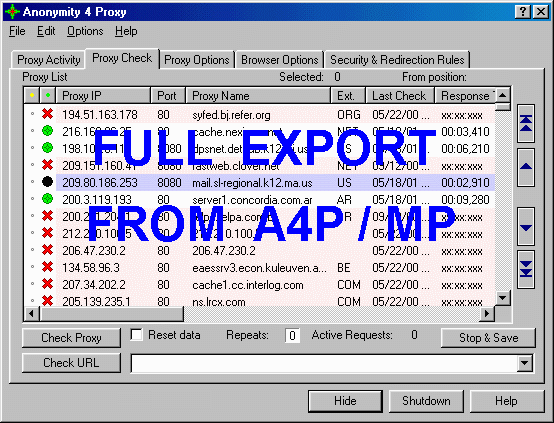Viewport: 554px width, 423px height.
Task: Move selection to top of list arrow
Action: click(526, 123)
